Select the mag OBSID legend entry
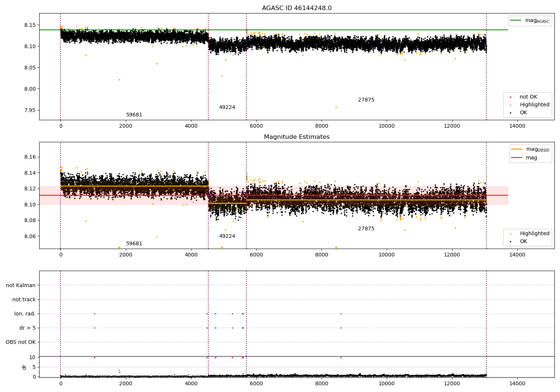The height and width of the screenshot is (392, 560). [531, 149]
